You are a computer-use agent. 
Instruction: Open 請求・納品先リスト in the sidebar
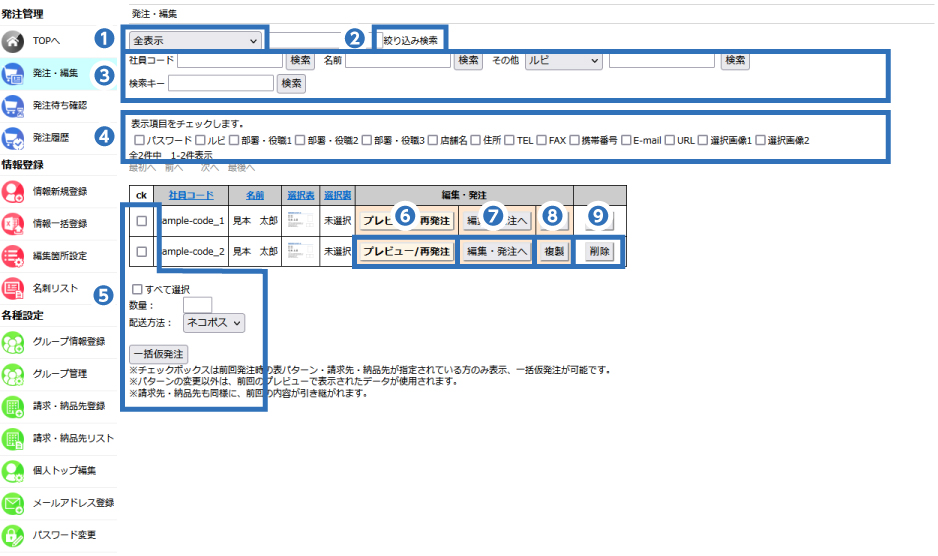(x=73, y=439)
